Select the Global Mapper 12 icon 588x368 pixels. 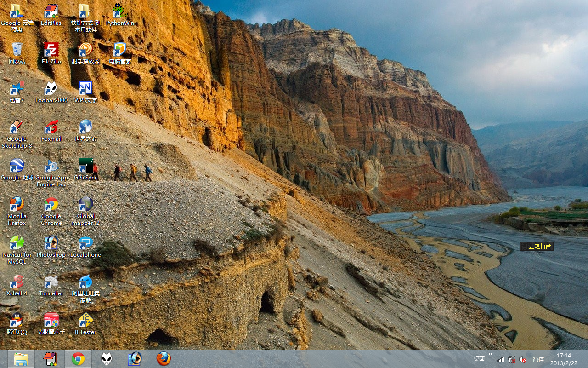click(85, 204)
